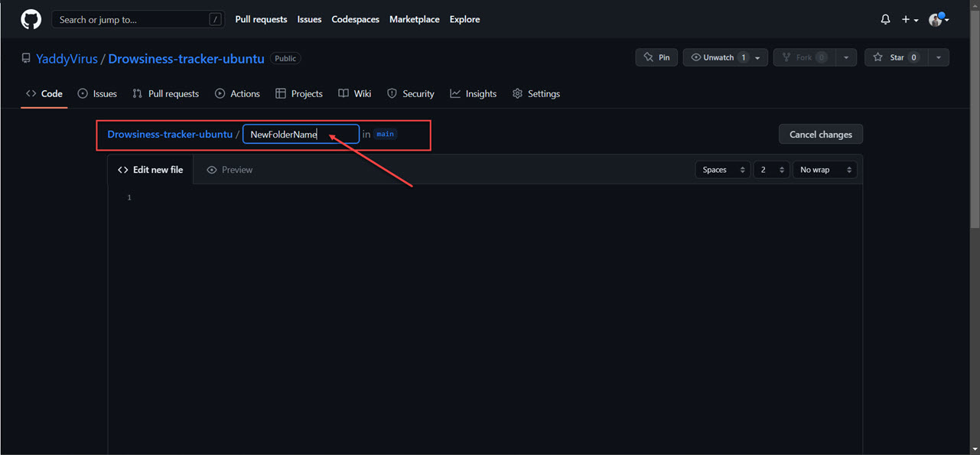This screenshot has width=980, height=455.
Task: Expand the Star lists arrow
Action: point(939,57)
